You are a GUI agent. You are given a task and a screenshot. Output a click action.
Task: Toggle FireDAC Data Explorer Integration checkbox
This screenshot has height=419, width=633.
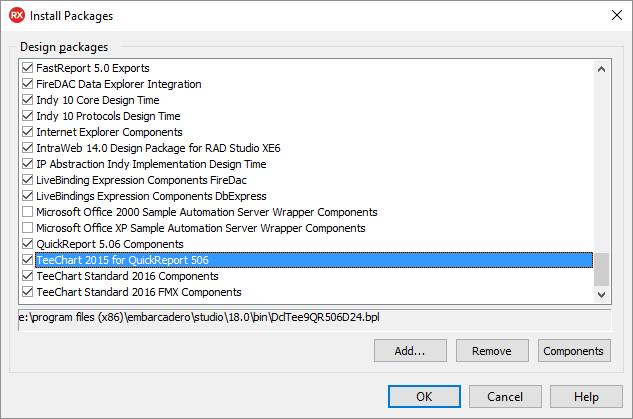(27, 84)
